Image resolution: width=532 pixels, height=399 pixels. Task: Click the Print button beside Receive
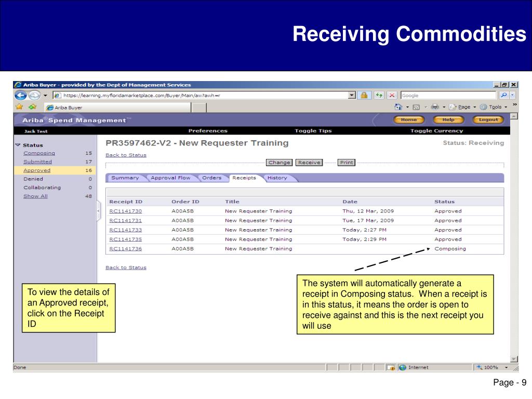(x=347, y=163)
